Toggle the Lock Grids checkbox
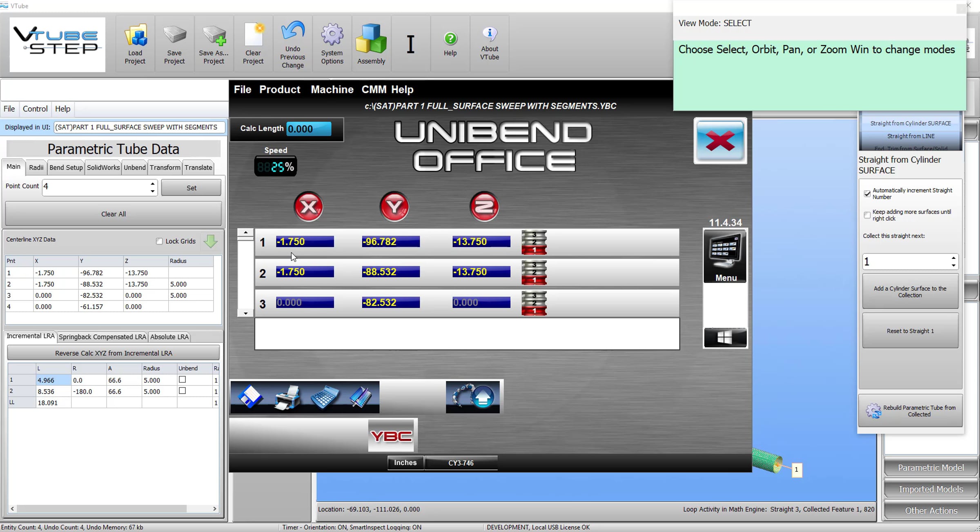The width and height of the screenshot is (980, 532). tap(159, 241)
